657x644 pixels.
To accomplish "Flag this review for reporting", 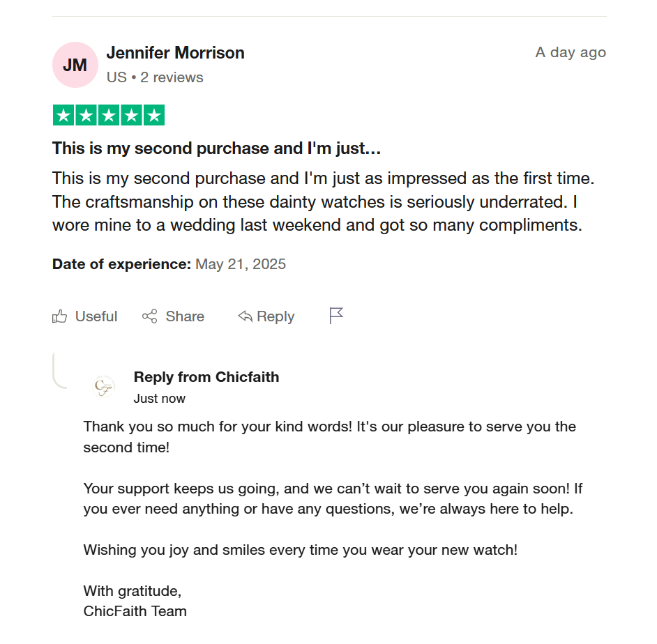I will [x=336, y=316].
